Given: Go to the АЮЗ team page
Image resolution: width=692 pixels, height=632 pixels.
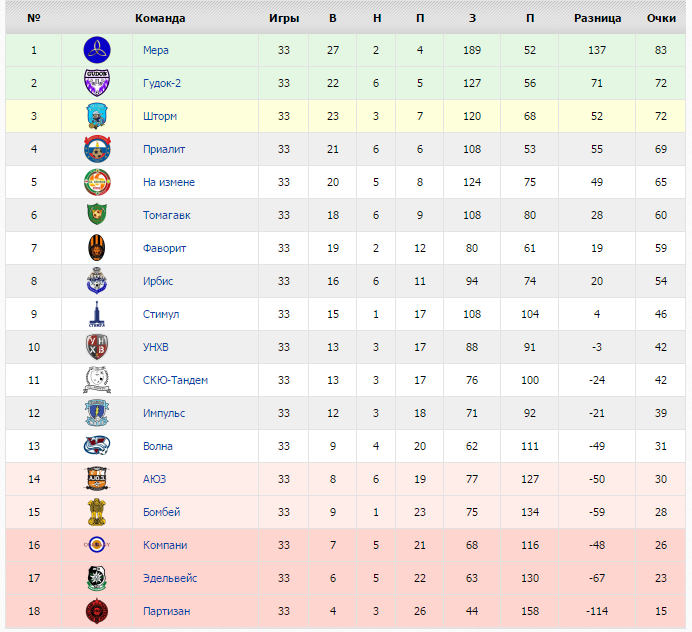Looking at the screenshot, I should [154, 479].
